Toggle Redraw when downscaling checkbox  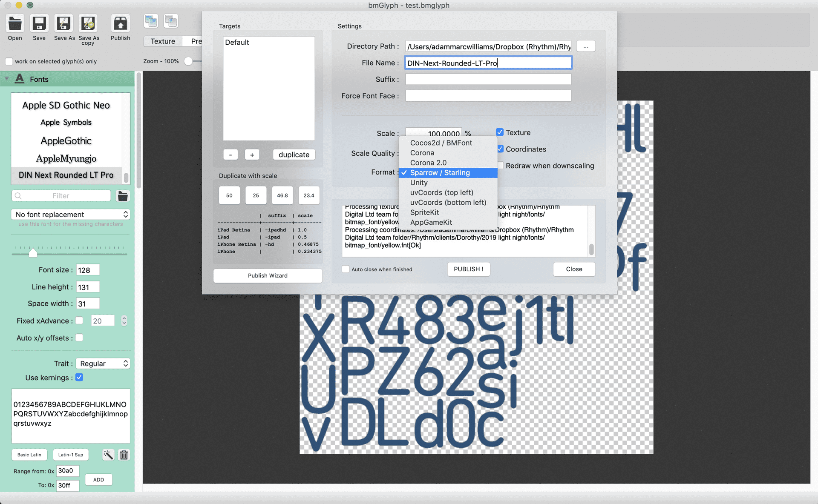click(501, 166)
